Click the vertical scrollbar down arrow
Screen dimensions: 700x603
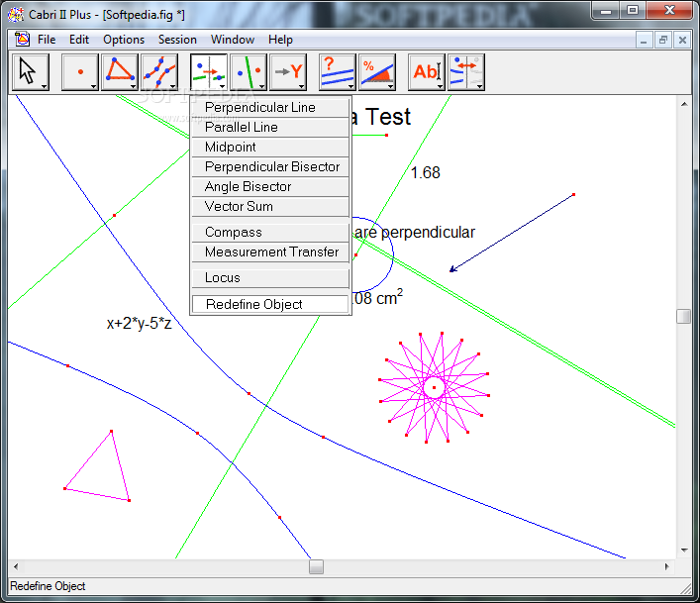pos(684,551)
